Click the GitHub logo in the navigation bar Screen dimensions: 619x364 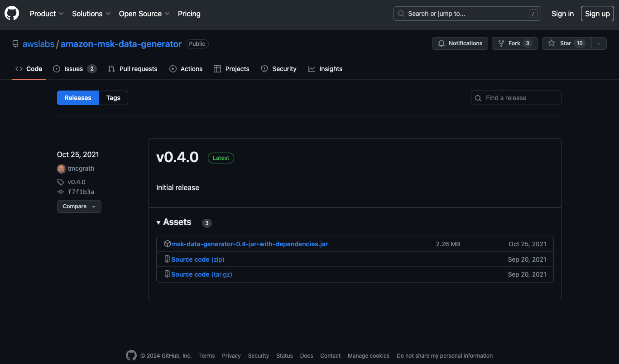(x=11, y=13)
